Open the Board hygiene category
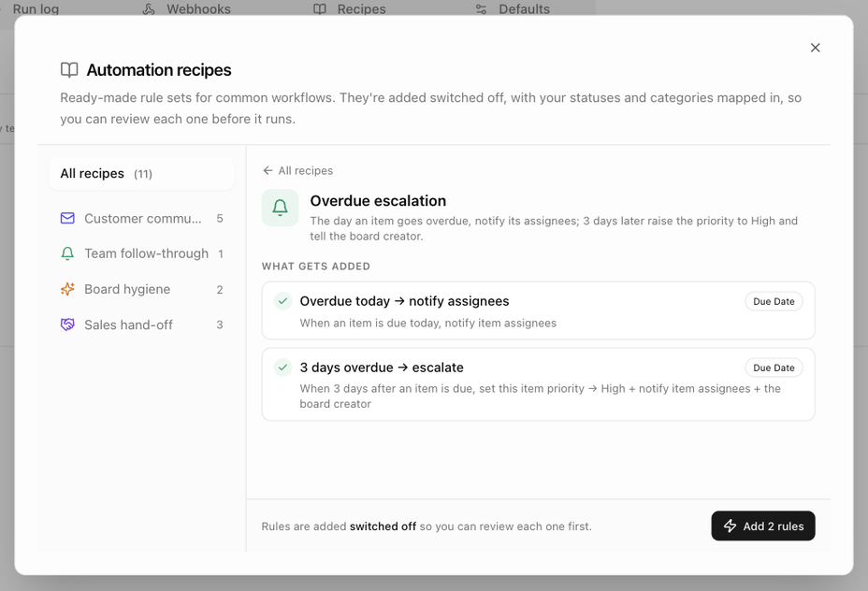The image size is (868, 591). tap(142, 289)
